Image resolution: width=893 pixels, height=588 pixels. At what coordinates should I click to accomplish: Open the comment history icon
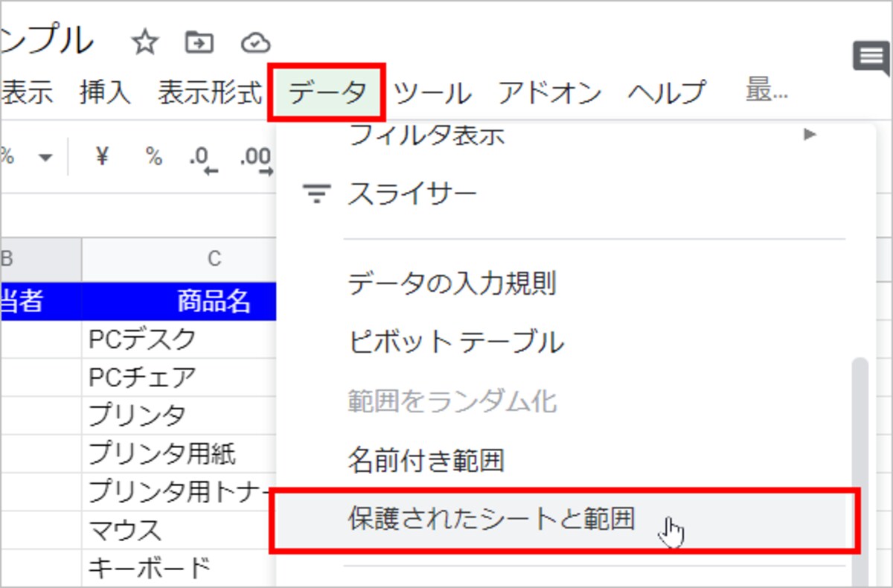pyautogui.click(x=871, y=59)
